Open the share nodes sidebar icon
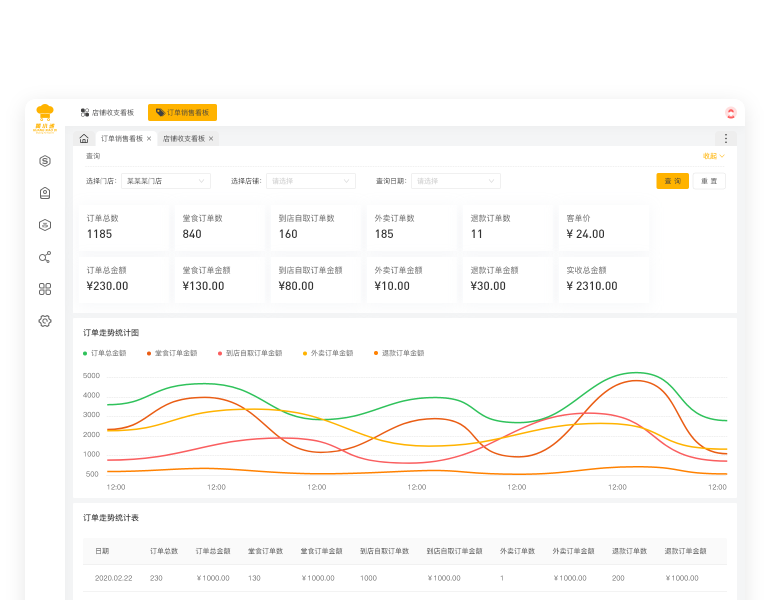Screen dimensions: 770x600 click(45, 257)
